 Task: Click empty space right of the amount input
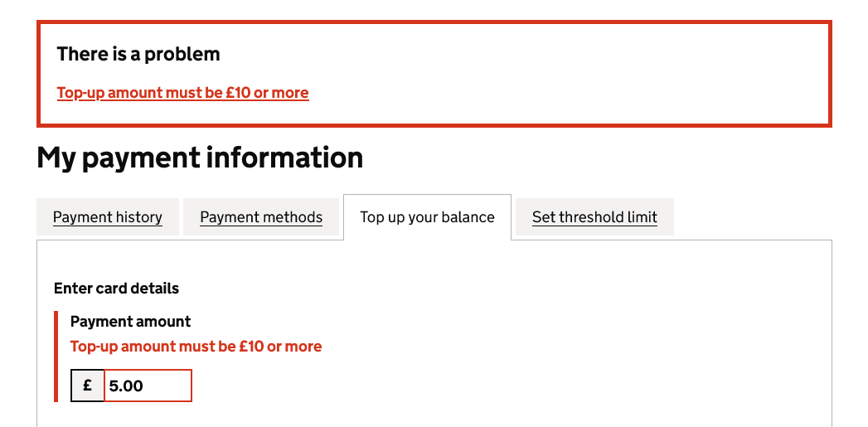click(497, 386)
